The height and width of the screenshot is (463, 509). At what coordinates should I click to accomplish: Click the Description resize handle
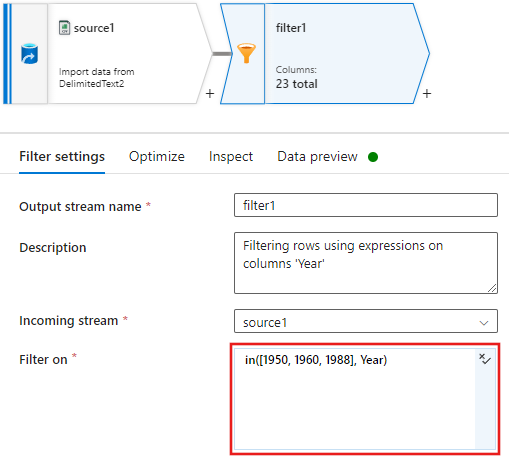point(492,288)
